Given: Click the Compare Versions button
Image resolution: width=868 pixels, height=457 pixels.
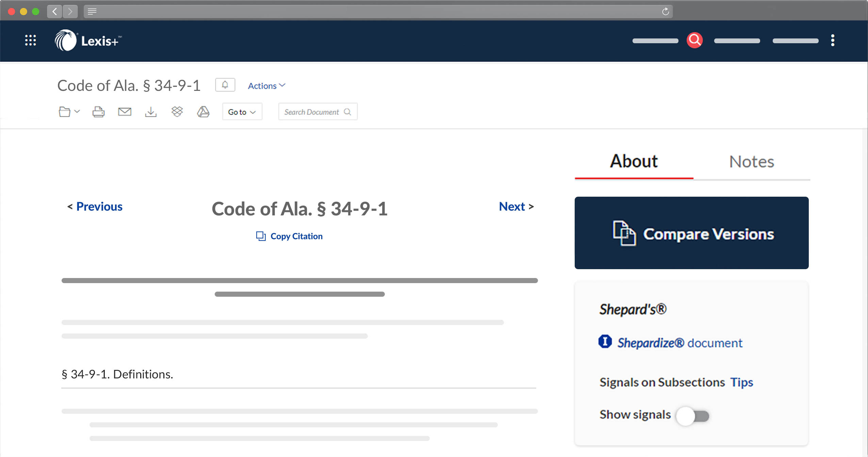Looking at the screenshot, I should (691, 233).
